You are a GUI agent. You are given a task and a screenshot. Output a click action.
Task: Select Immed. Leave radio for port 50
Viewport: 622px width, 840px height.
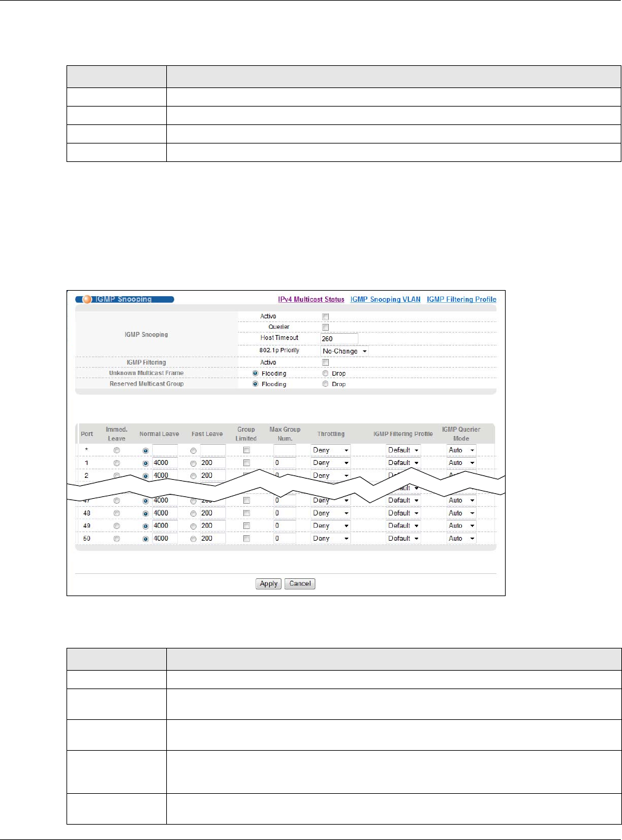pos(116,539)
